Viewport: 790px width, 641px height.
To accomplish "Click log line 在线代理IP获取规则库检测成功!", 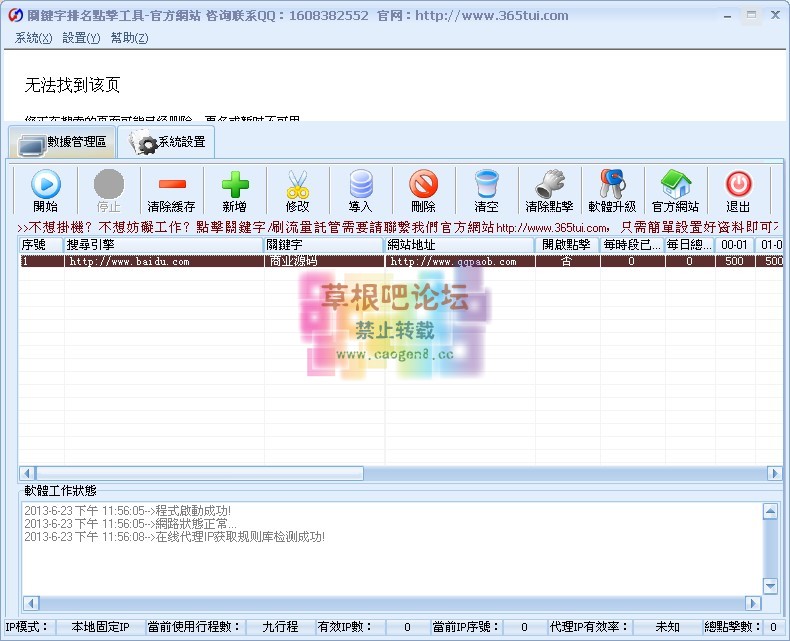I will click(x=174, y=537).
